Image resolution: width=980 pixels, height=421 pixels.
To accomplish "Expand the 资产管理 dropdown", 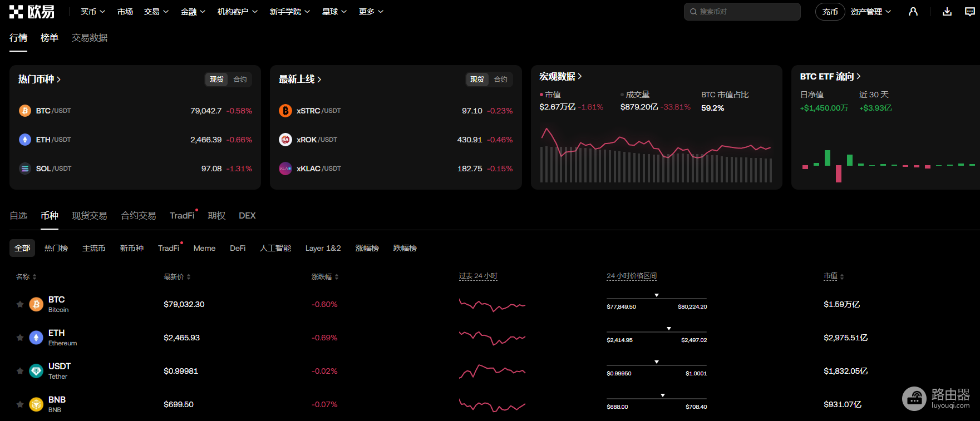I will [x=871, y=12].
